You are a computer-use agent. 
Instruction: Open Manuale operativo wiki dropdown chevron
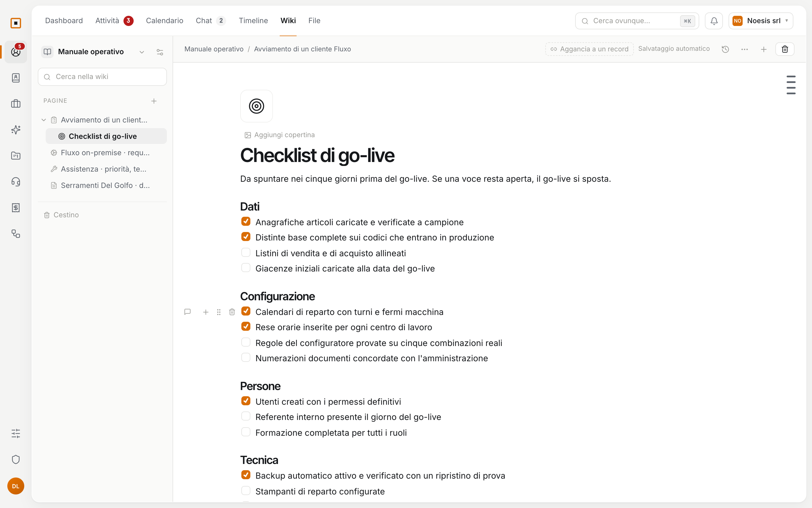point(142,52)
